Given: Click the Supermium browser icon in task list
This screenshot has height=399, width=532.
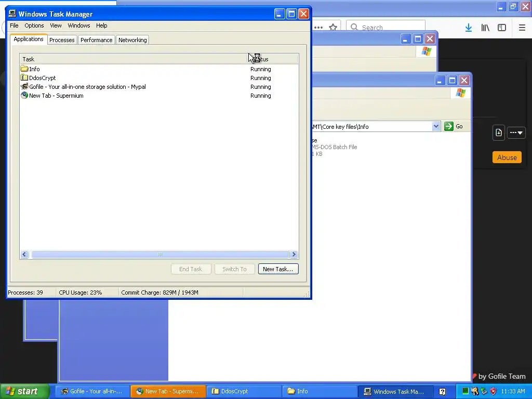Looking at the screenshot, I should coord(24,96).
